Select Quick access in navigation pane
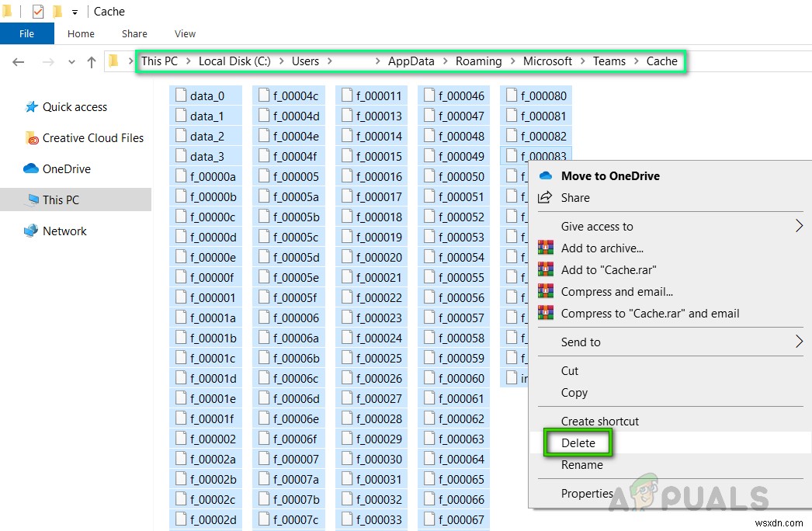Image resolution: width=812 pixels, height=531 pixels. 75,107
